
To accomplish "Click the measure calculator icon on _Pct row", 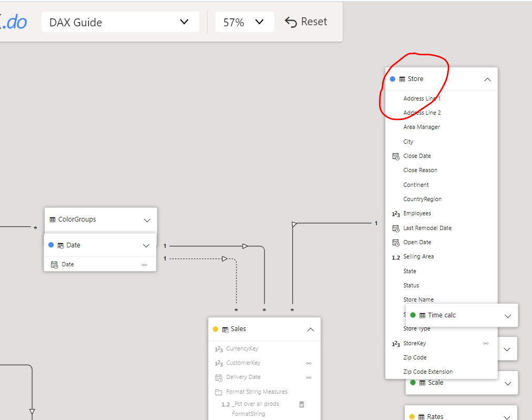I will click(x=302, y=404).
